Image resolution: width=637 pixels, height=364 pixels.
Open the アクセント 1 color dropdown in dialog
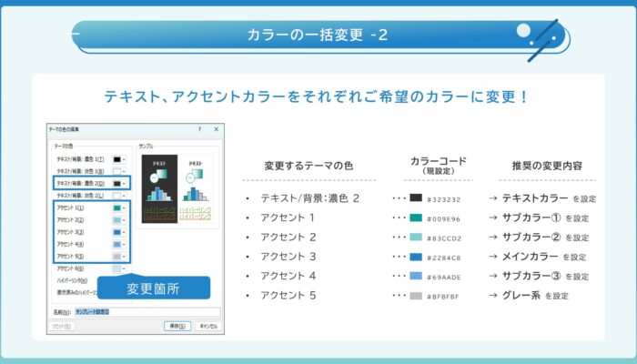click(119, 208)
